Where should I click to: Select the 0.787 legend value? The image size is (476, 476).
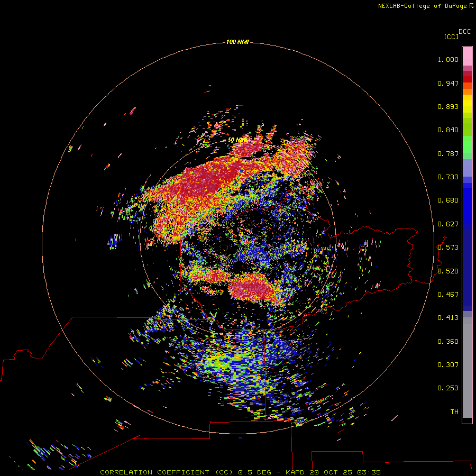448,153
